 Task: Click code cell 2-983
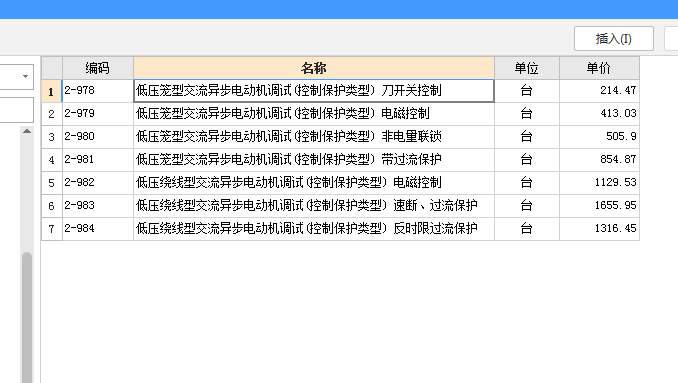coord(98,205)
